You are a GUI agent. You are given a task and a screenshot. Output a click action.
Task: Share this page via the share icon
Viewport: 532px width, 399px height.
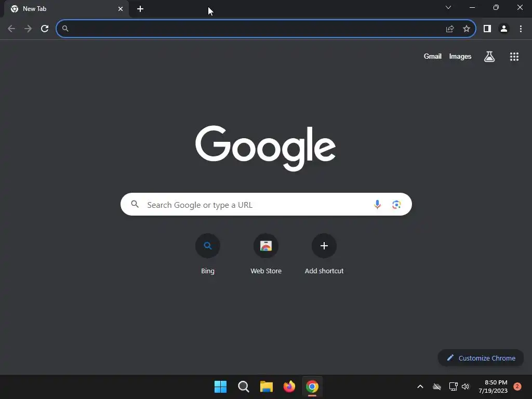(450, 29)
